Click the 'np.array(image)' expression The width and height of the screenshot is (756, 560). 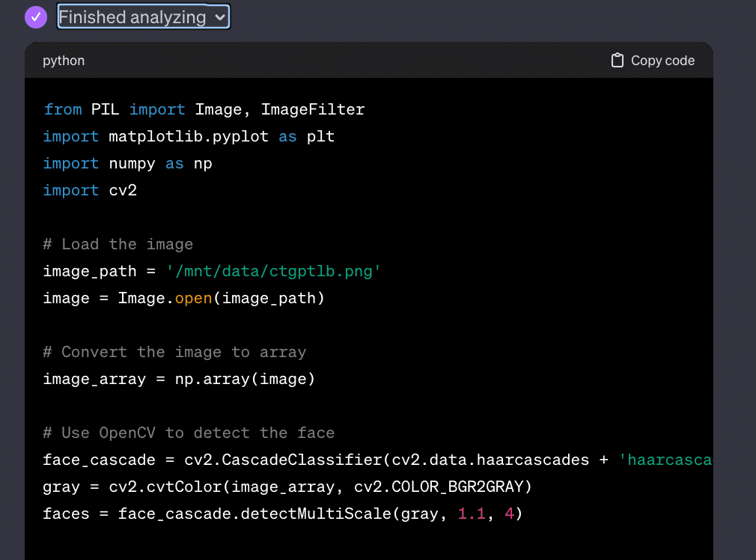coord(245,379)
